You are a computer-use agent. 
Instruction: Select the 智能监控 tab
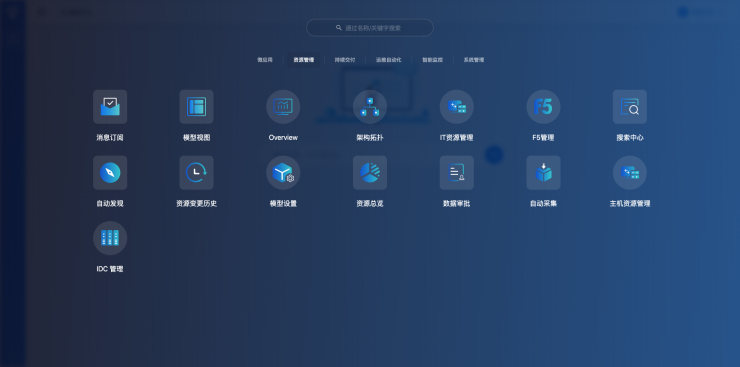pos(432,60)
